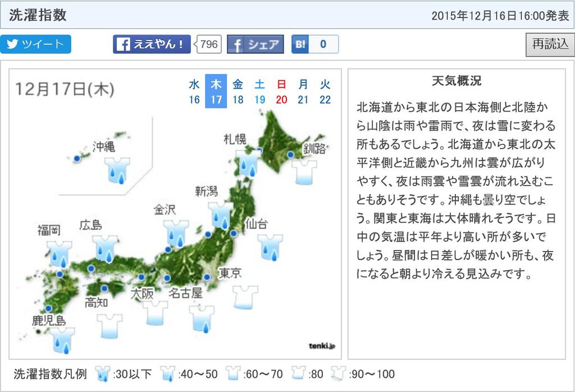Select Sunday 20 date tab

pos(282,92)
